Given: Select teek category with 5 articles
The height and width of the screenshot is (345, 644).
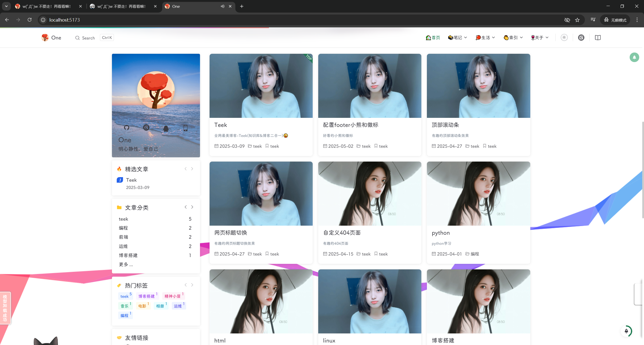Looking at the screenshot, I should tap(155, 219).
